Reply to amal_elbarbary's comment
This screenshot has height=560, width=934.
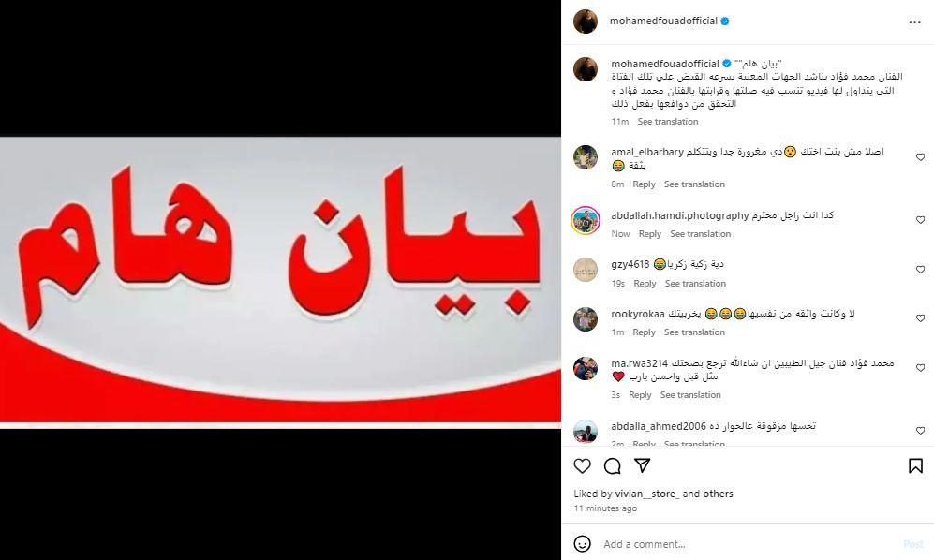click(x=644, y=184)
